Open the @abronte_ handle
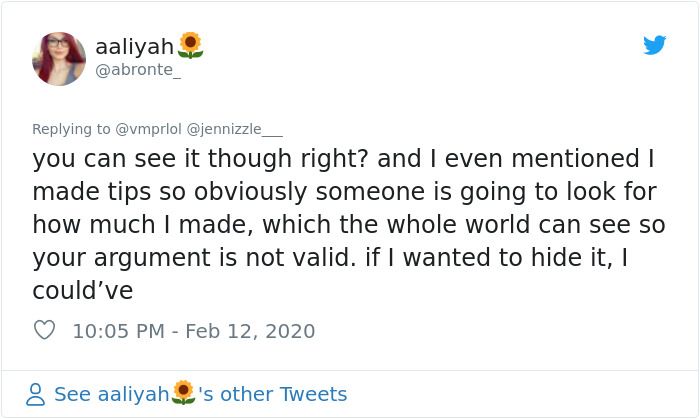700x419 pixels. tap(138, 70)
